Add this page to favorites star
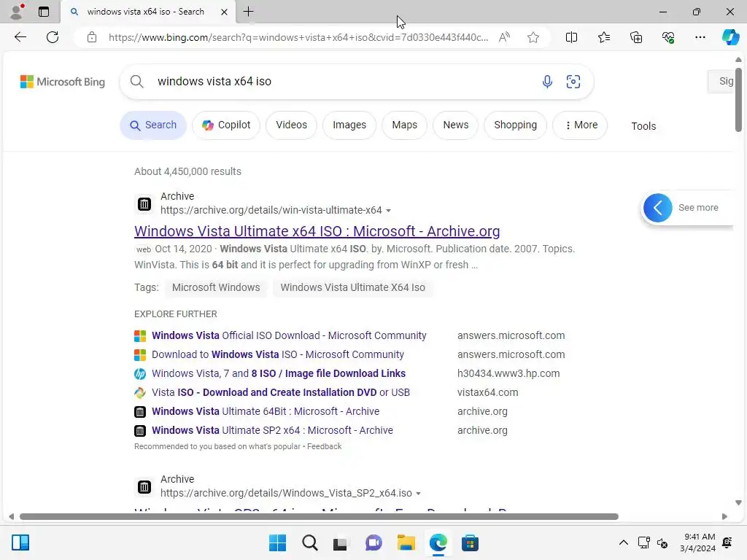This screenshot has width=747, height=560. (533, 37)
